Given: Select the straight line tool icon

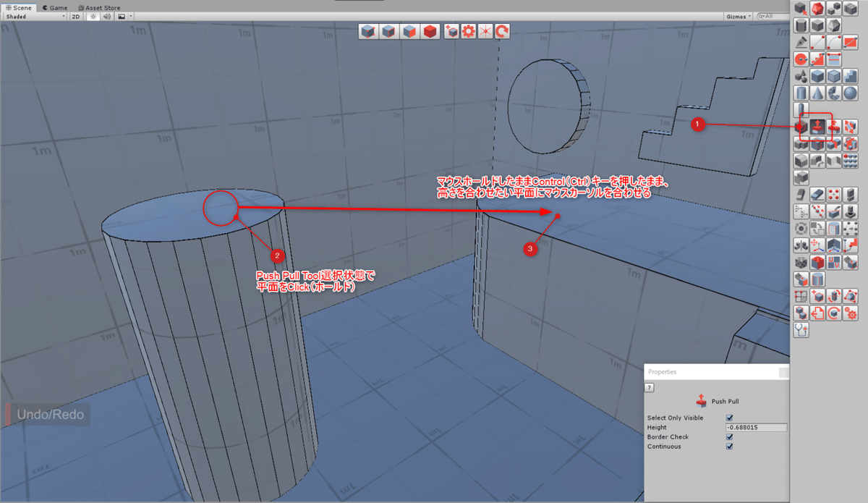Looking at the screenshot, I should (x=818, y=43).
